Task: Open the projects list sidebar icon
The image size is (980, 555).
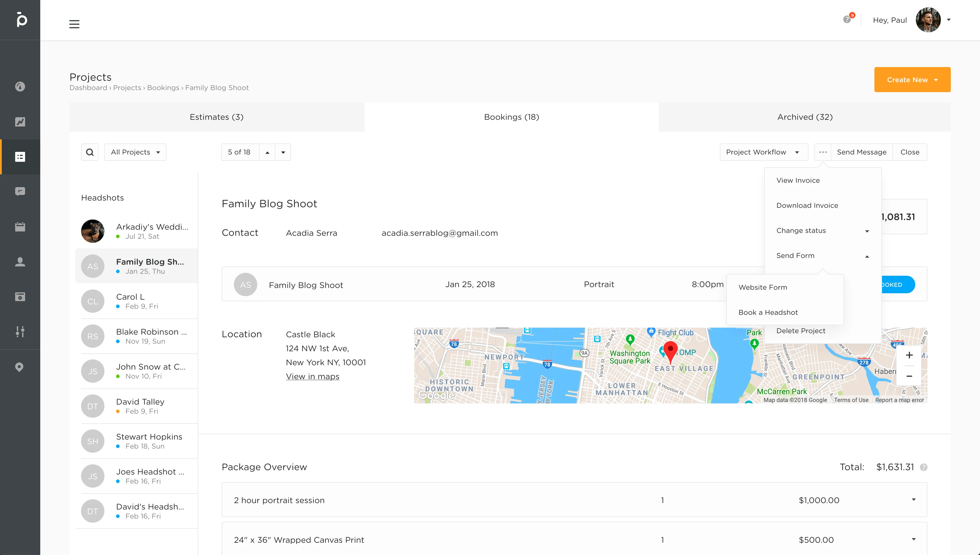Action: click(20, 157)
